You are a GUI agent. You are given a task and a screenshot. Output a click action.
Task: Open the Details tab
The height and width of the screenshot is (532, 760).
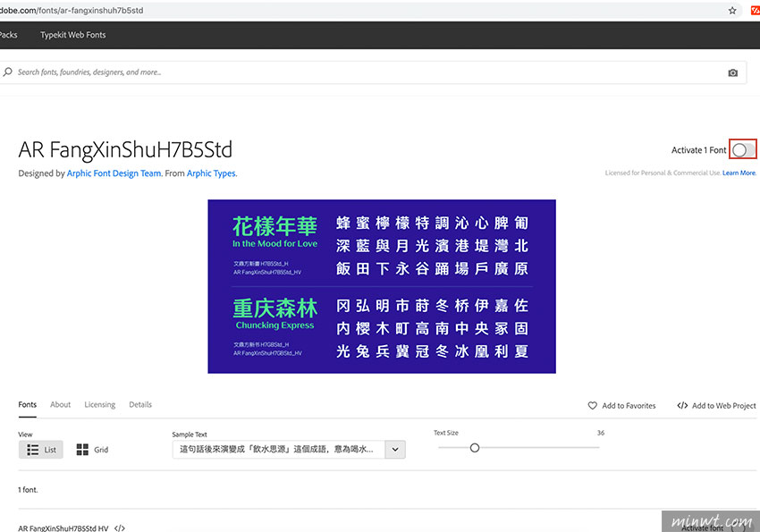(140, 404)
